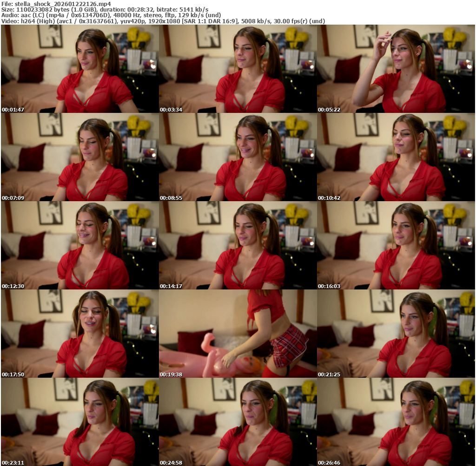Click the frame timestamped 00:10:42
Image resolution: width=476 pixels, height=466 pixels.
click(x=396, y=157)
